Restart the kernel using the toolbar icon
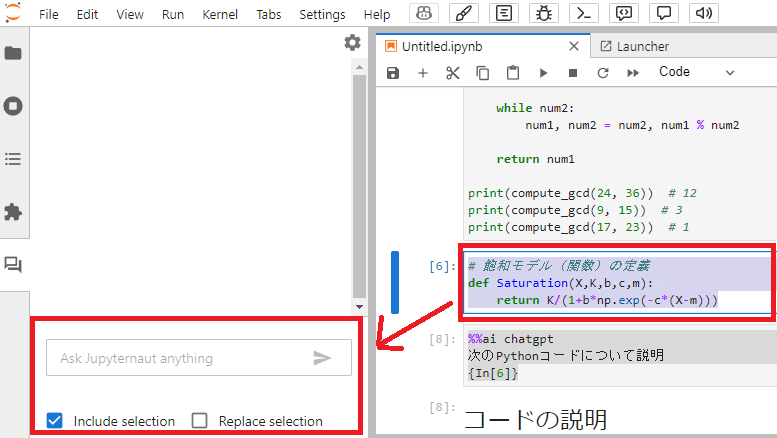 602,73
